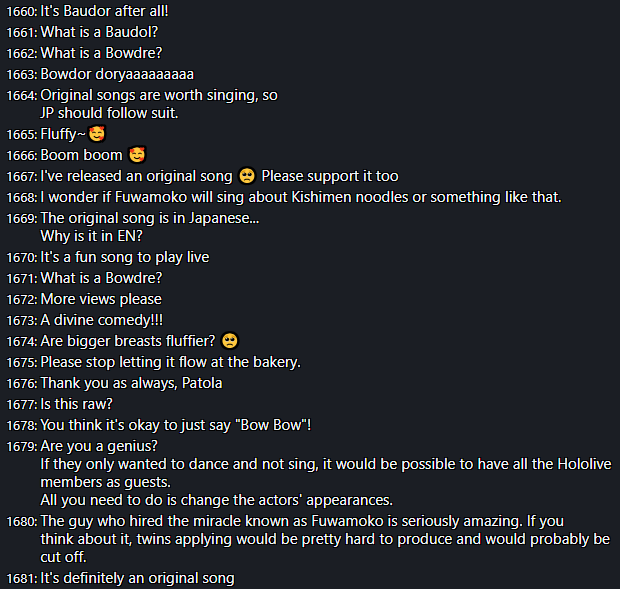Click "What is a Baudol?" comment

[x=99, y=32]
